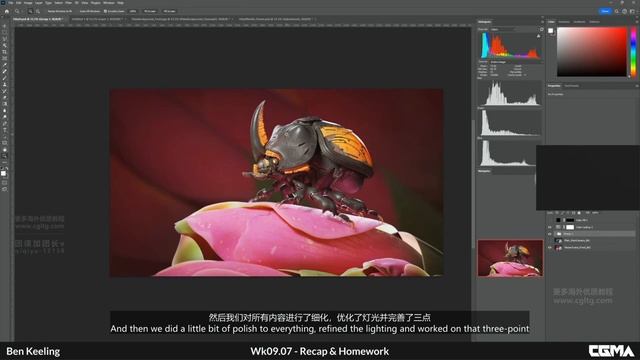The height and width of the screenshot is (360, 640).
Task: Open the Image menu
Action: (28, 2)
